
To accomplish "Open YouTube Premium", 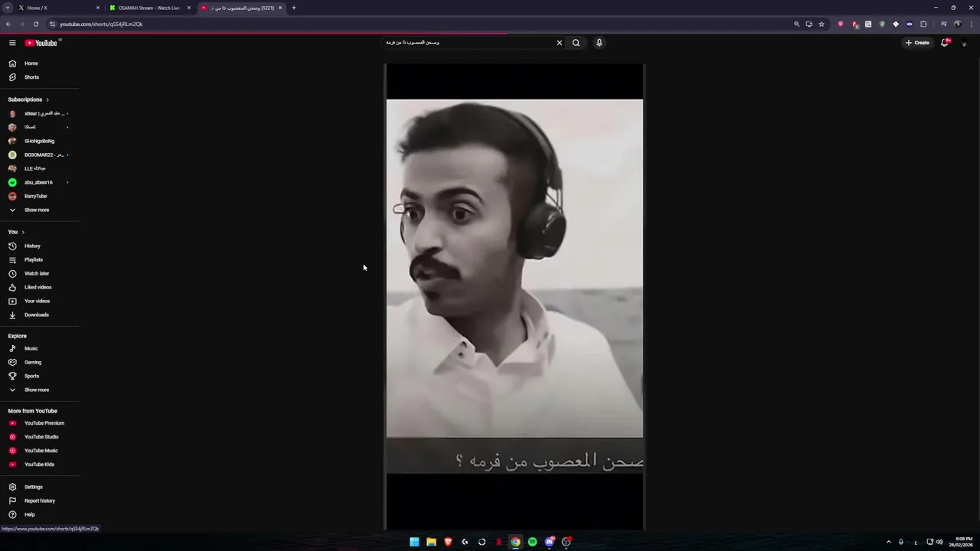I will 40,423.
